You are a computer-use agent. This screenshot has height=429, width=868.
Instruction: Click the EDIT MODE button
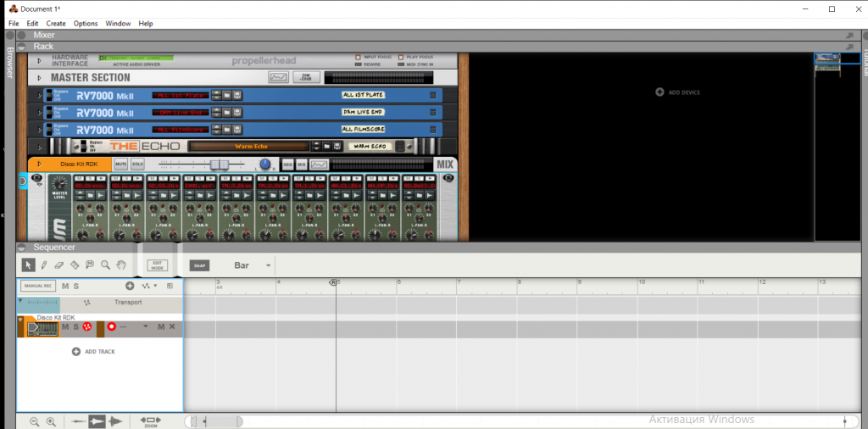point(157,265)
